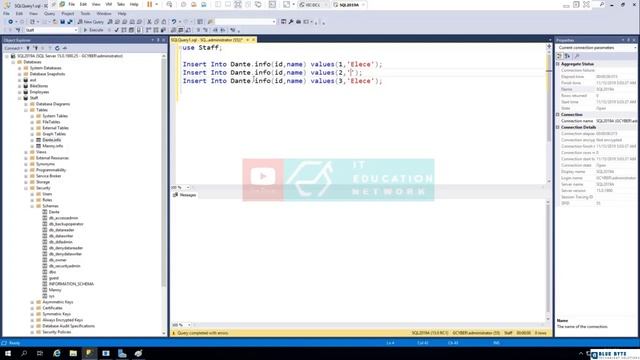Open the SSMS Window menu
The height and width of the screenshot is (360, 640).
pos(104,13)
